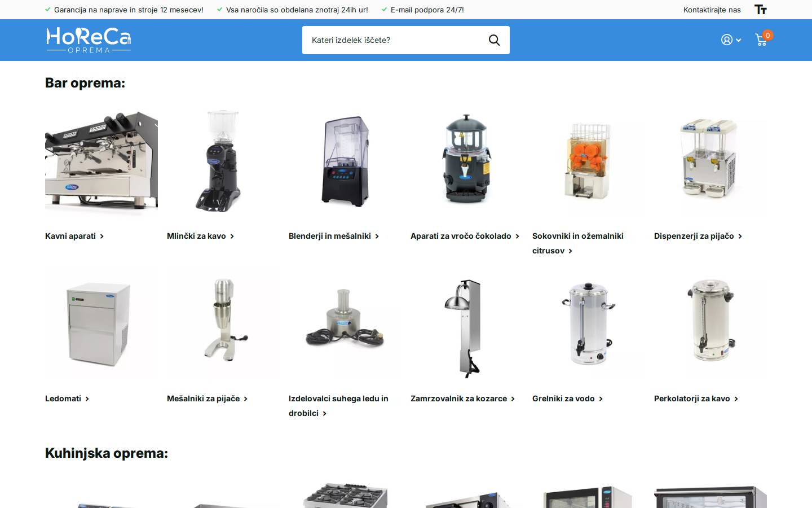Open Izdelovalci suhega ledu in drobilci link

pyautogui.click(x=338, y=406)
